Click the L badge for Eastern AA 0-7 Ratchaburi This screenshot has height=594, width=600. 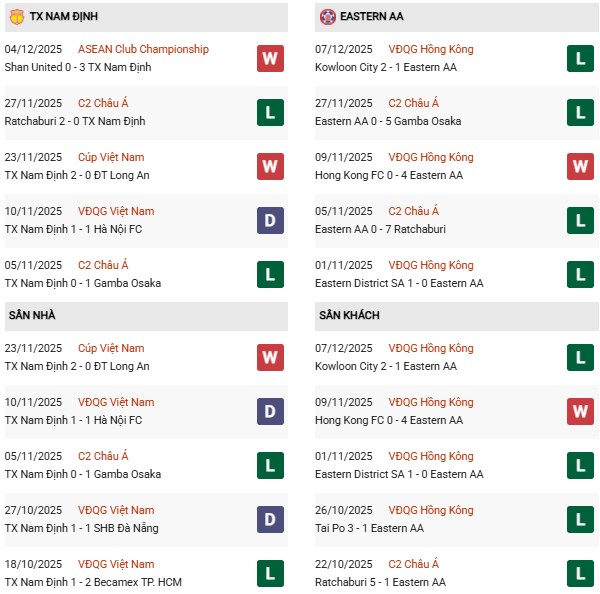[x=581, y=219]
